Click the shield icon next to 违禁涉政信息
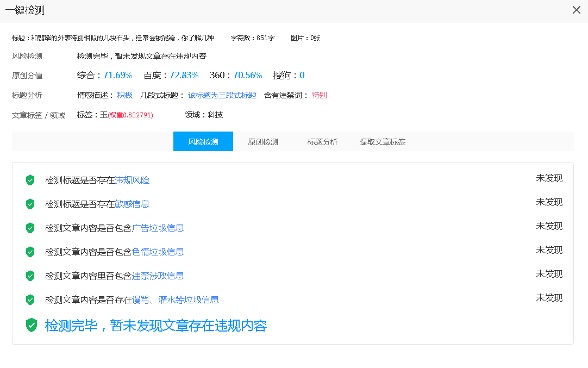Viewport: 588px width, 368px height. [x=30, y=276]
